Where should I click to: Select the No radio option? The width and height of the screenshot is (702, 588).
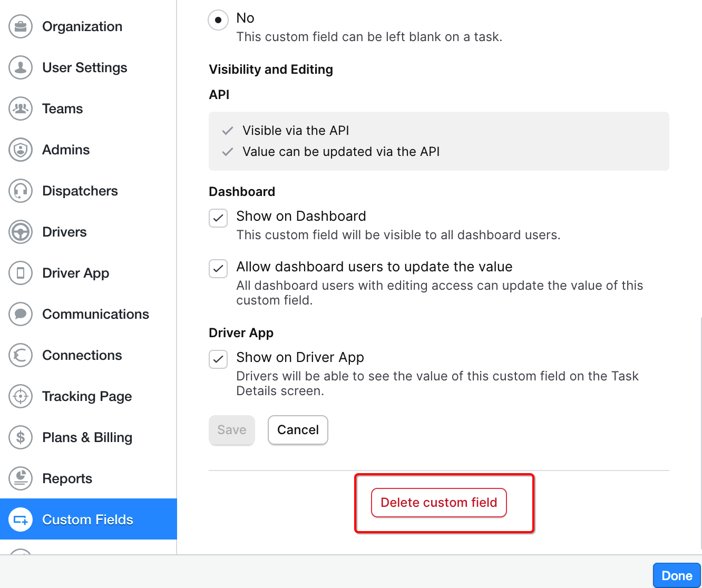(218, 20)
